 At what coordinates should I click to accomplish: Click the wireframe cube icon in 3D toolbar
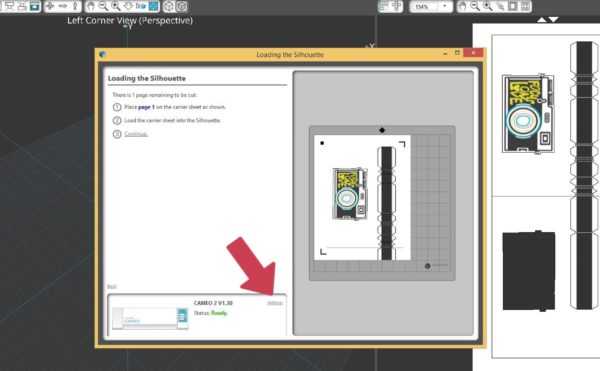pyautogui.click(x=169, y=6)
